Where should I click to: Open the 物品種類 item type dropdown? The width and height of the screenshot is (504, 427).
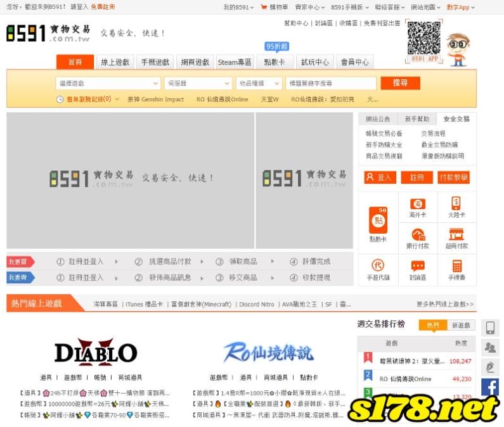tap(259, 83)
